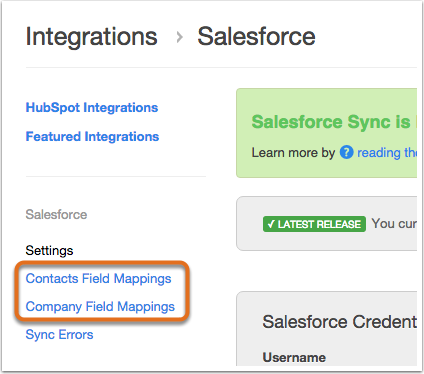Select the Settings sidebar item
Screen dimensions: 424x374
pyautogui.click(x=49, y=250)
